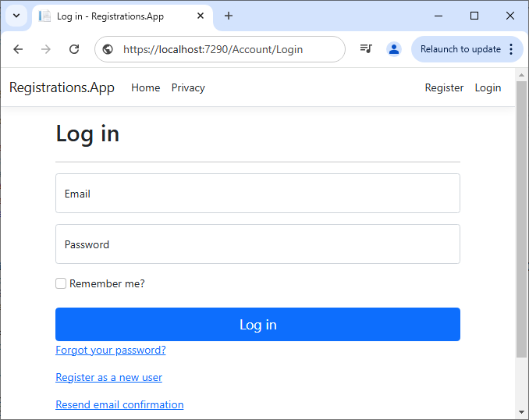Close the browser window
Screen dimensions: 529x420
(x=510, y=16)
